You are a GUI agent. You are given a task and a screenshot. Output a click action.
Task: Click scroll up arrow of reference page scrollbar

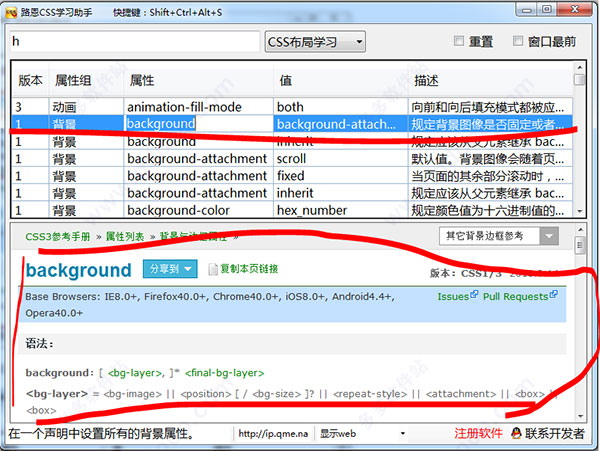point(580,230)
